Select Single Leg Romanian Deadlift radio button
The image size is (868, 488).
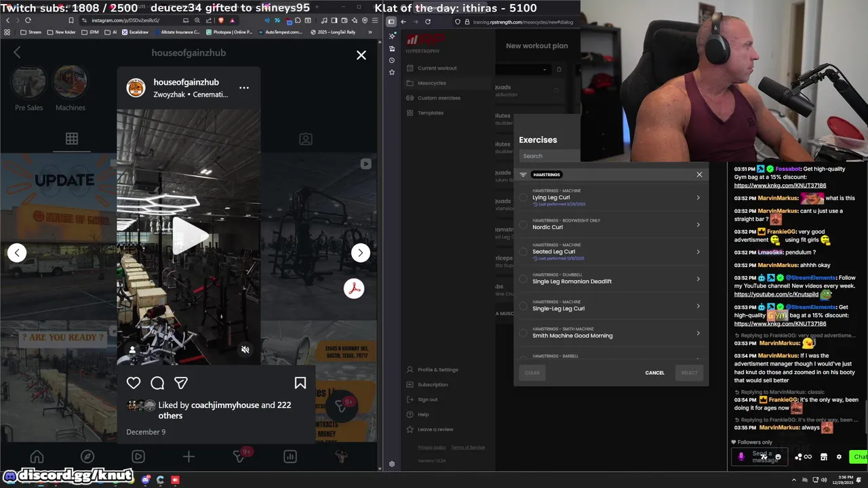tap(523, 279)
